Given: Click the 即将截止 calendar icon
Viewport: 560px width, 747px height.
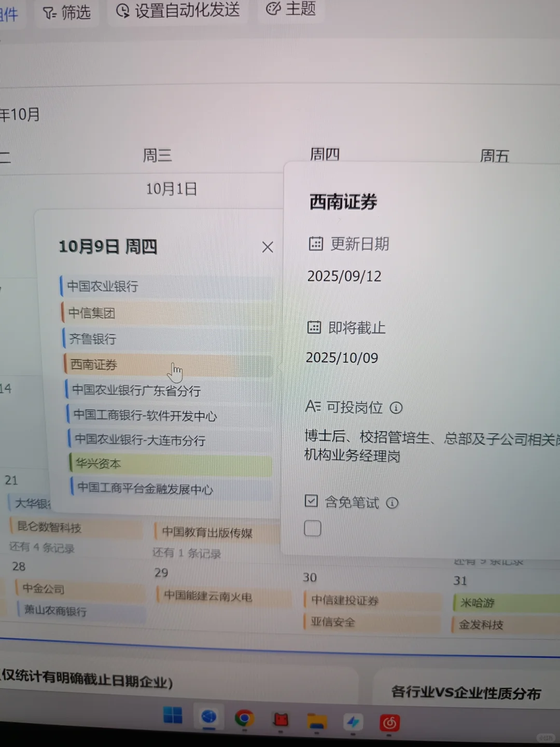Looking at the screenshot, I should 314,327.
